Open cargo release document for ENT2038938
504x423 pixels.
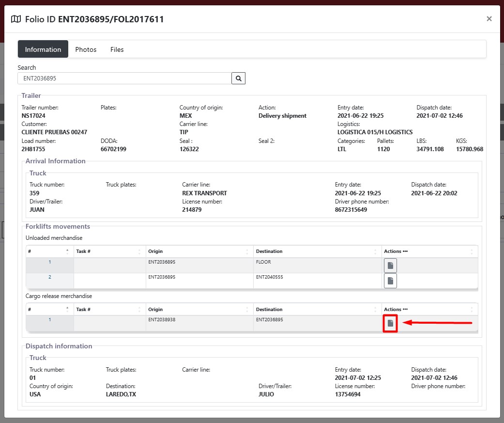click(x=390, y=323)
